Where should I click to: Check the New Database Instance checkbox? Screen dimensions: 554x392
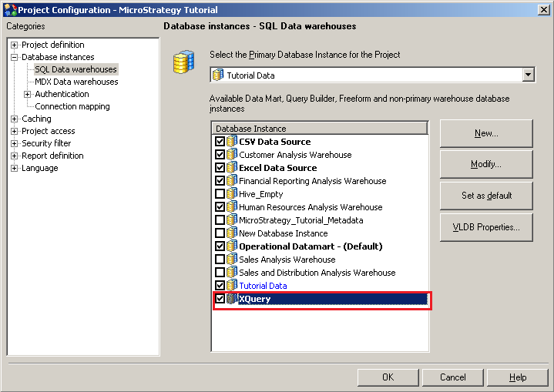[x=220, y=233]
